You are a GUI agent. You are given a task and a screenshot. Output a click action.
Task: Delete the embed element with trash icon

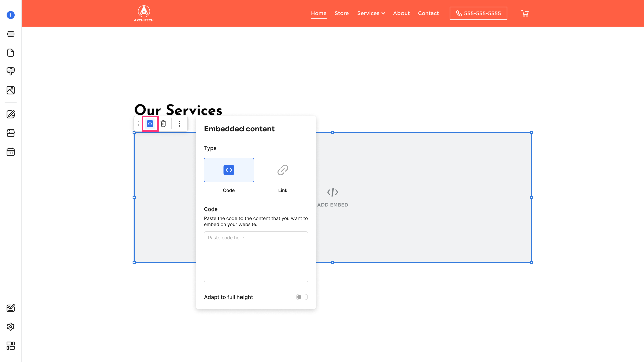tap(163, 124)
